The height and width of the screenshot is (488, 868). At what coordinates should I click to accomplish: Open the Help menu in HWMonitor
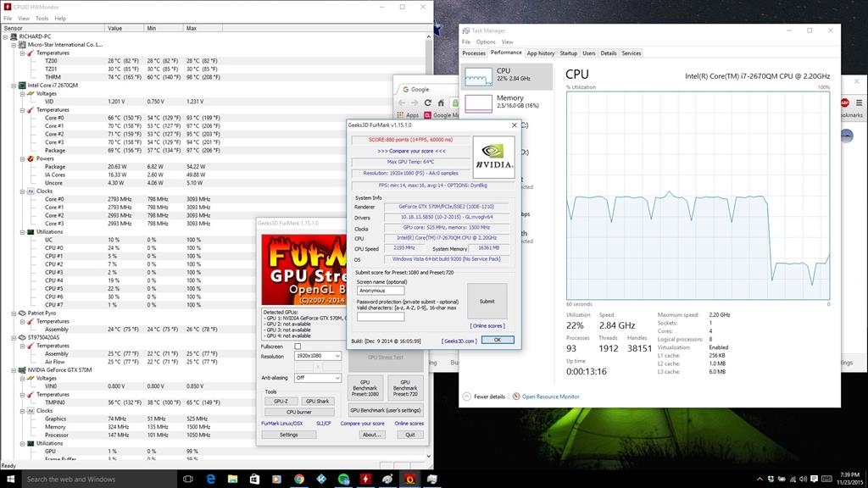pyautogui.click(x=60, y=19)
